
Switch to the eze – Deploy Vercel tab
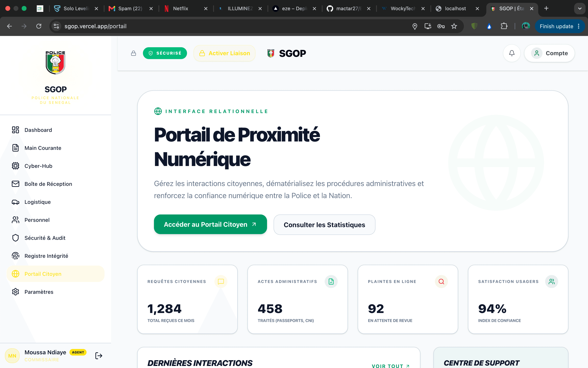point(294,9)
